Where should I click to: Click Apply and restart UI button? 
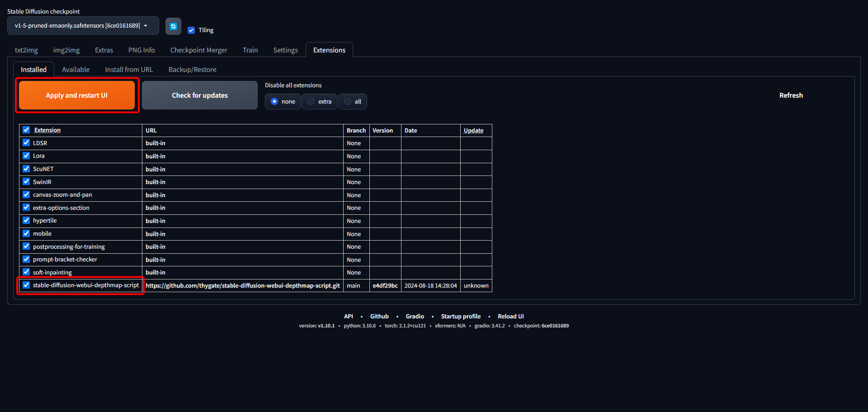click(x=77, y=95)
